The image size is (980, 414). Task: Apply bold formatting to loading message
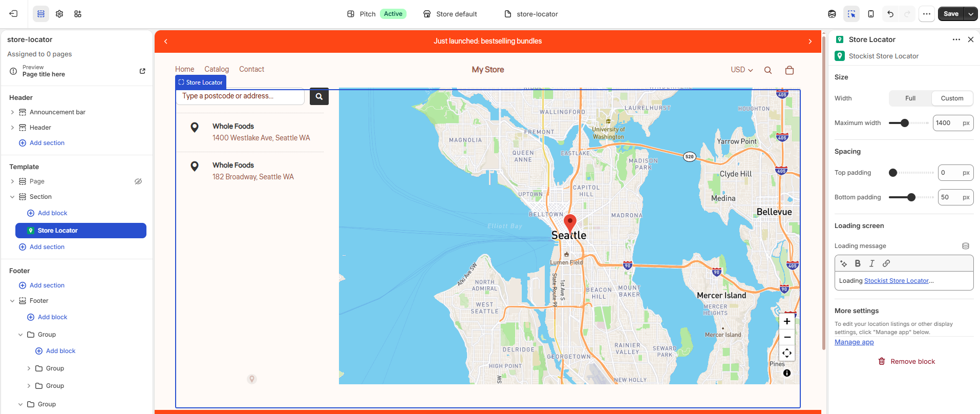(858, 263)
